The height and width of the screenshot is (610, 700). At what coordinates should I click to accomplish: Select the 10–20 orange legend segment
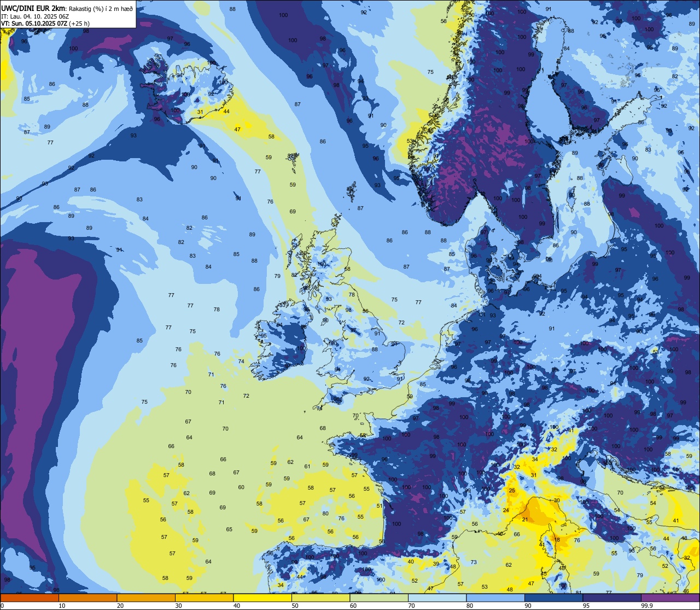87,597
